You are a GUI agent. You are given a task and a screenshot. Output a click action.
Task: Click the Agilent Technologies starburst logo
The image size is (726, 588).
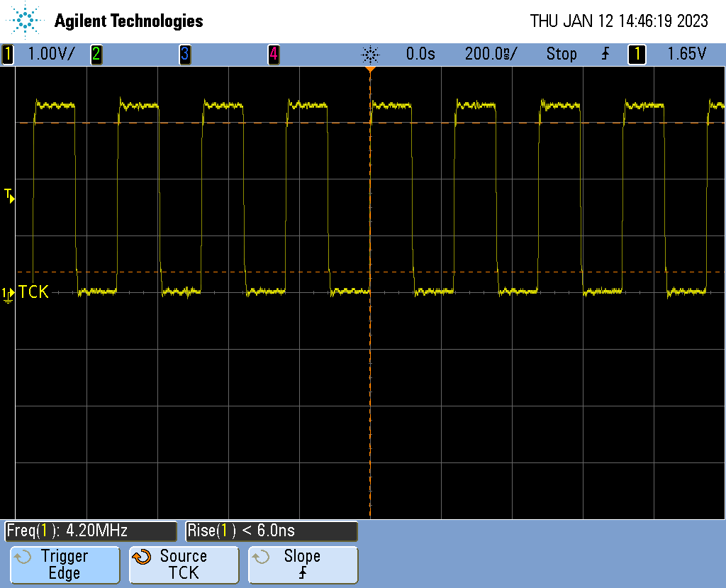[x=26, y=21]
